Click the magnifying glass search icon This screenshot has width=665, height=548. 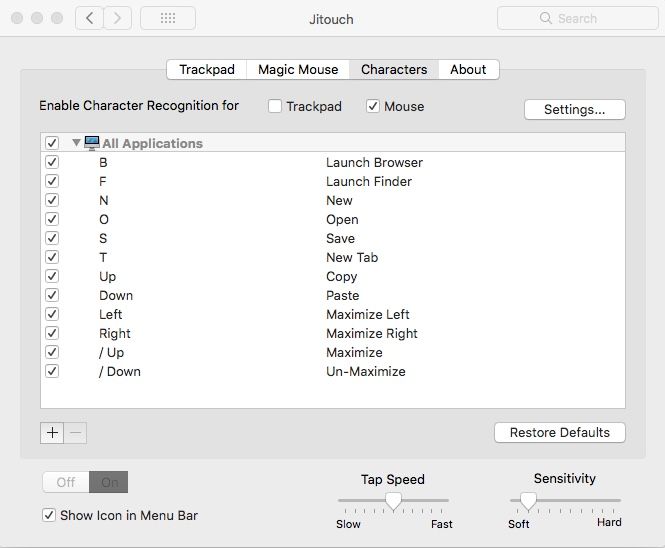pos(545,18)
